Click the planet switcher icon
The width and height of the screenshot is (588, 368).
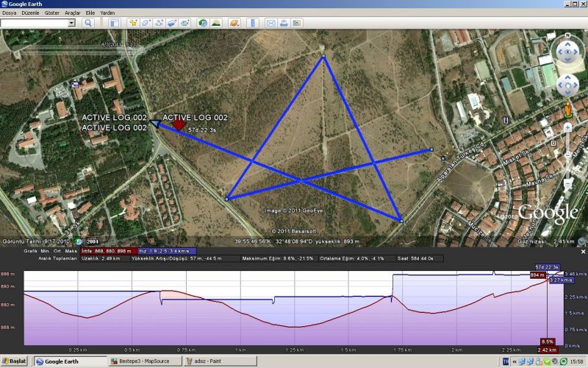coord(234,23)
